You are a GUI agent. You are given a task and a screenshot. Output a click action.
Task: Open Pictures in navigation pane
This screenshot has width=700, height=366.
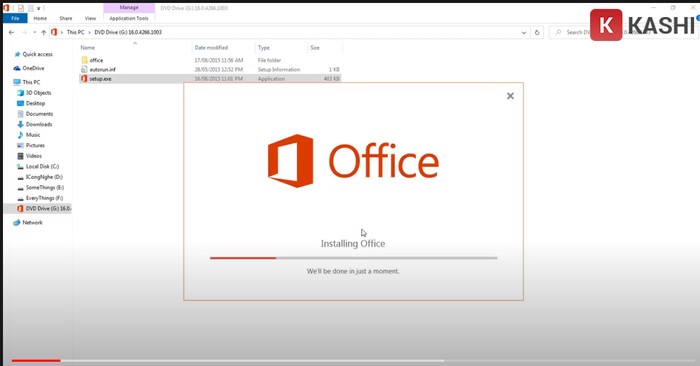tap(35, 146)
